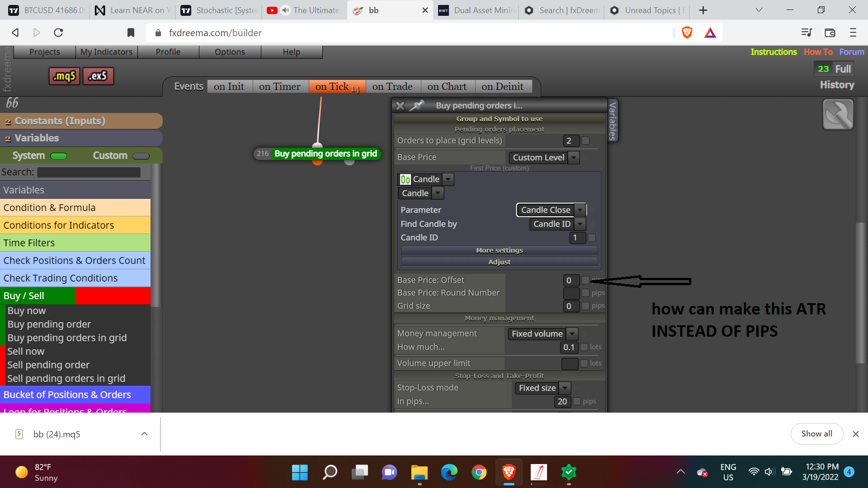Open the Candle indicator dropdown
The image size is (868, 488).
(426, 179)
